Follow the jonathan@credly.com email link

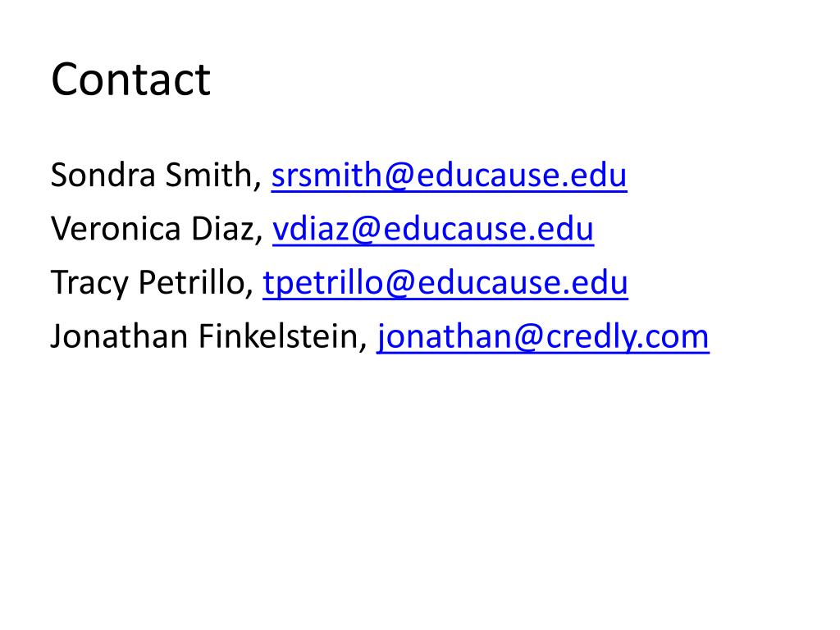tap(542, 337)
